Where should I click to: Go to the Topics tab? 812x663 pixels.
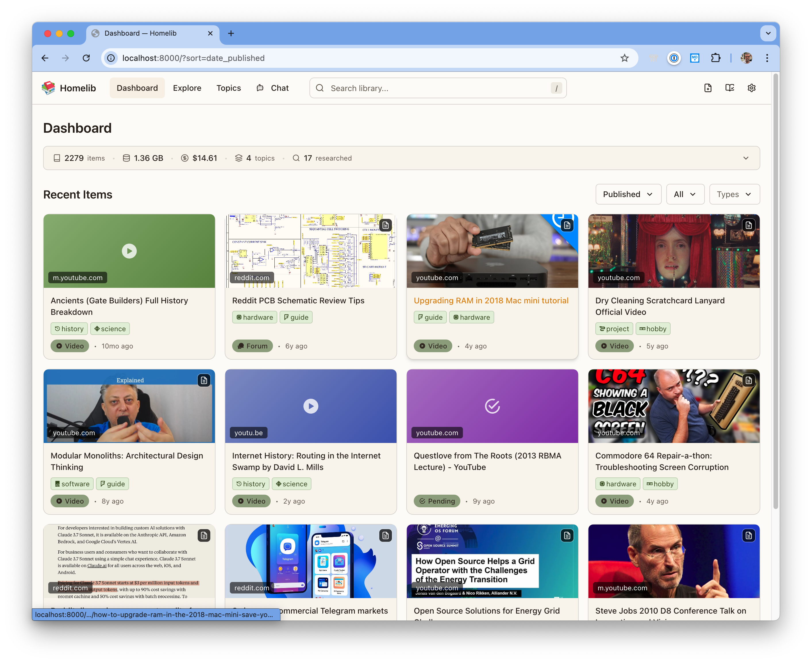(228, 88)
